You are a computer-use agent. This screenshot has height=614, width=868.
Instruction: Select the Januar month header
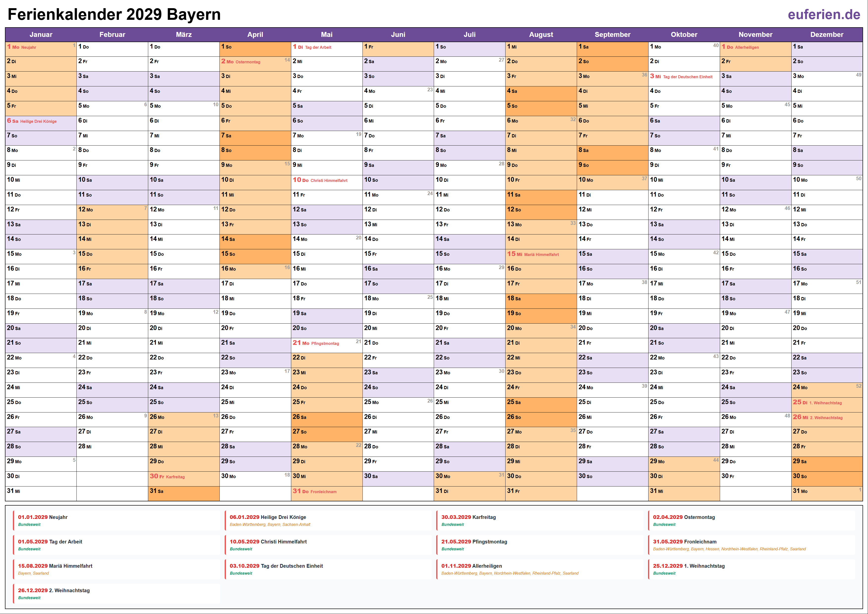point(41,34)
